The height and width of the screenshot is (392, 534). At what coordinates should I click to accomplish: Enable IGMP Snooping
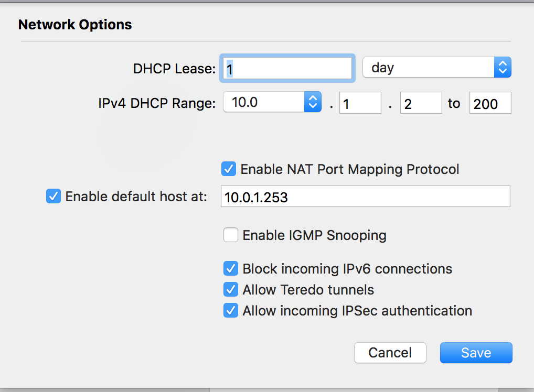click(x=231, y=235)
